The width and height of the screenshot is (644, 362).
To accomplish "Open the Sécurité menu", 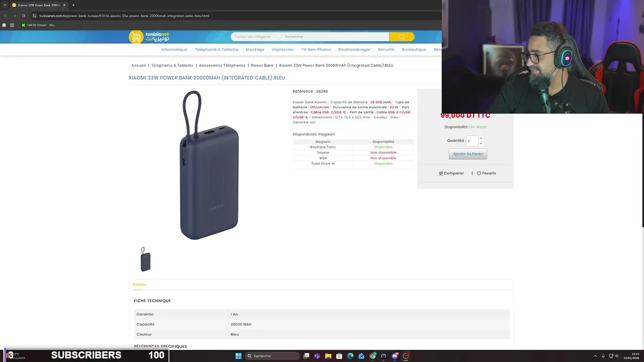I will [x=386, y=49].
